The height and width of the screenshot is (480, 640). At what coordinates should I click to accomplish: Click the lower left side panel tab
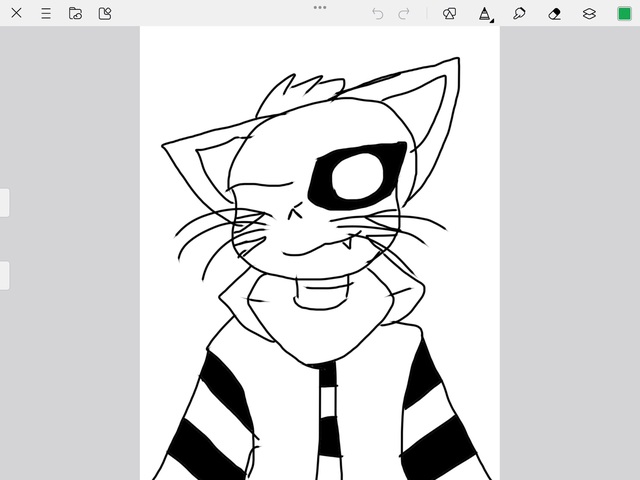coord(4,275)
